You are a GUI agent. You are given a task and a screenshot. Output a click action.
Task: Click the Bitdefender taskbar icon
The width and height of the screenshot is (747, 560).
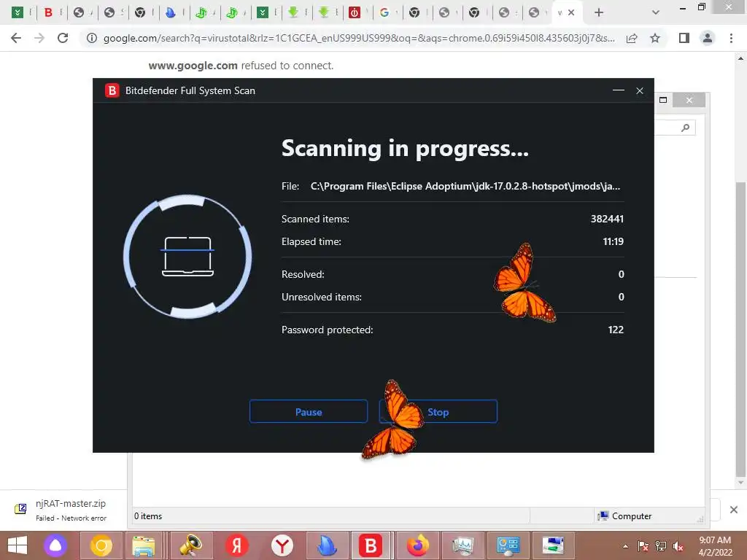(x=371, y=545)
